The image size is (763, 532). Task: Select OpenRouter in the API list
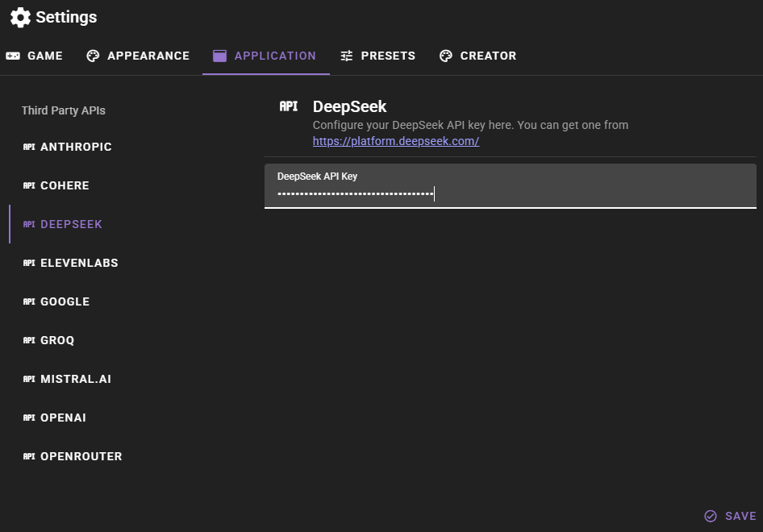81,456
